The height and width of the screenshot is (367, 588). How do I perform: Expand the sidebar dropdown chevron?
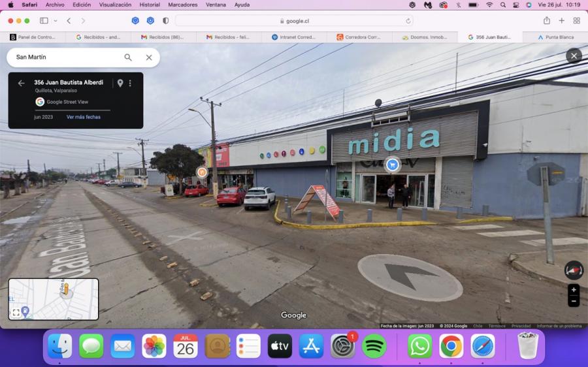point(56,21)
